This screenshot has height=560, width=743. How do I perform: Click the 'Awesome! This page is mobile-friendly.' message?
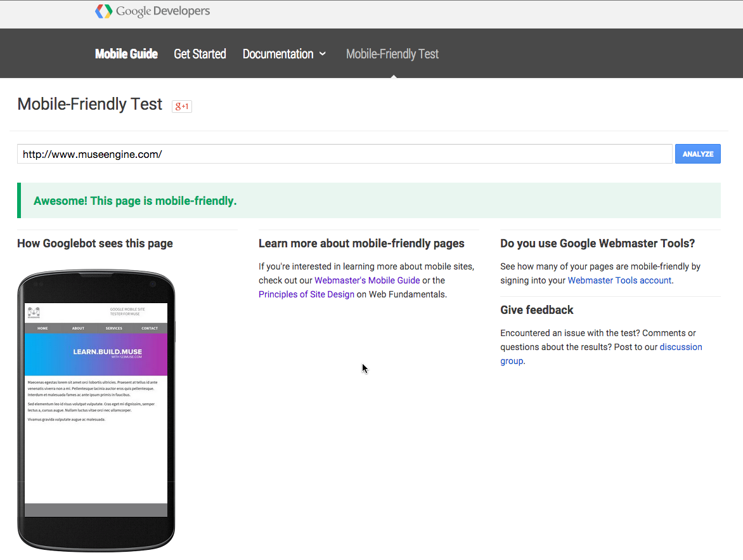tap(135, 201)
